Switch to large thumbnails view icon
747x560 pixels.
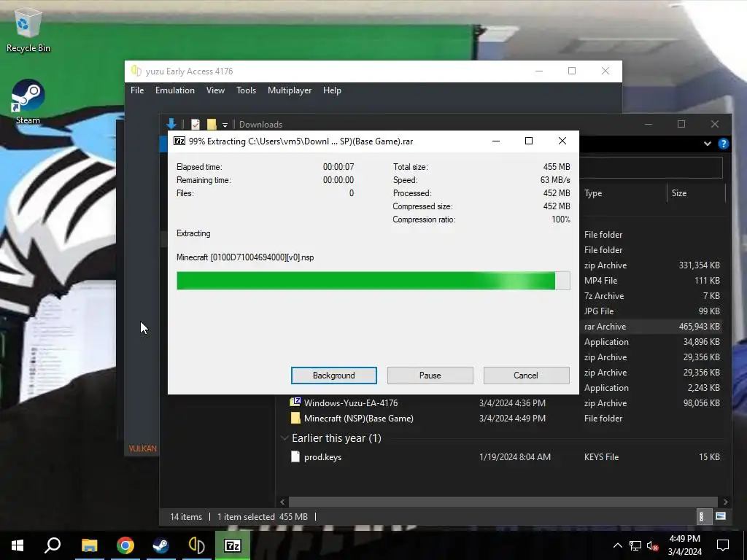(x=720, y=516)
